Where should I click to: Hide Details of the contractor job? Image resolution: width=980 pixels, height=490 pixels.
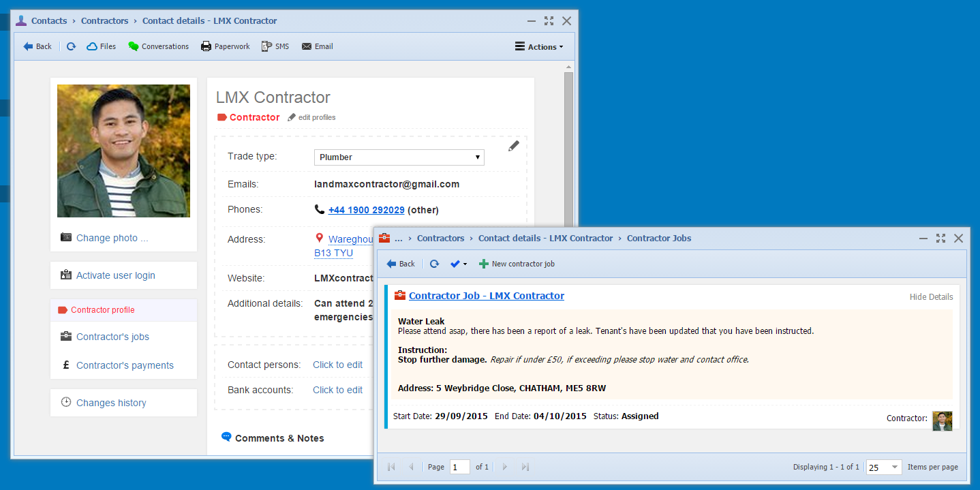pyautogui.click(x=931, y=297)
